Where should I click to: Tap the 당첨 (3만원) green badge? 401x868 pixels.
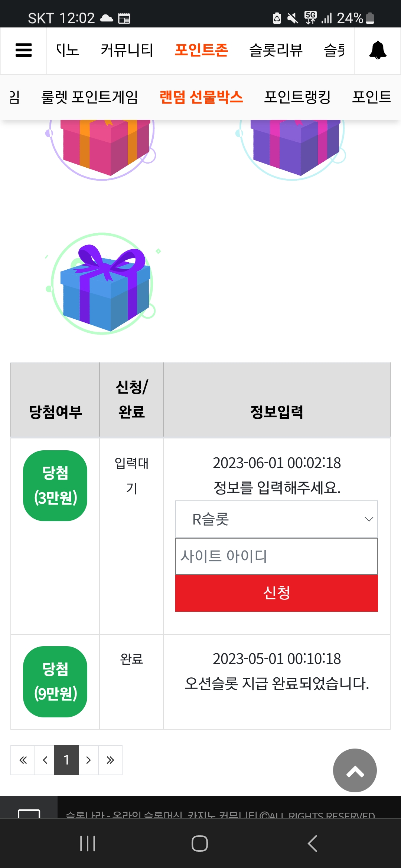coord(55,486)
